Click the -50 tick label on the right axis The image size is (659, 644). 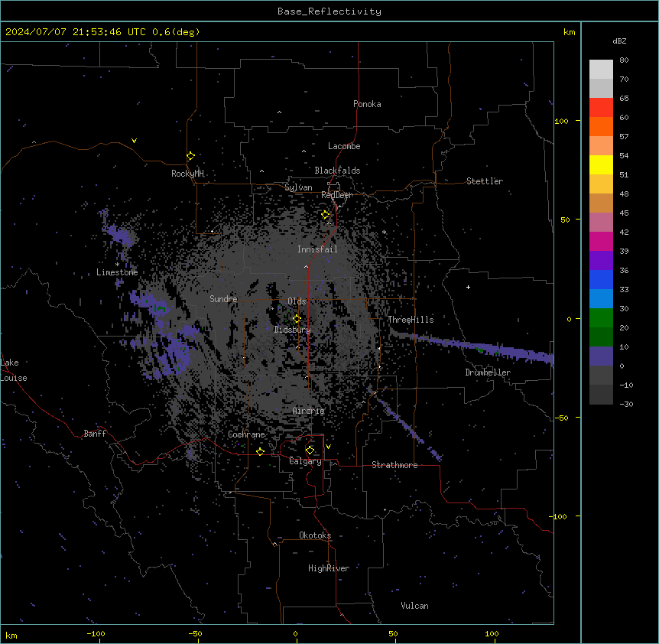click(x=561, y=418)
